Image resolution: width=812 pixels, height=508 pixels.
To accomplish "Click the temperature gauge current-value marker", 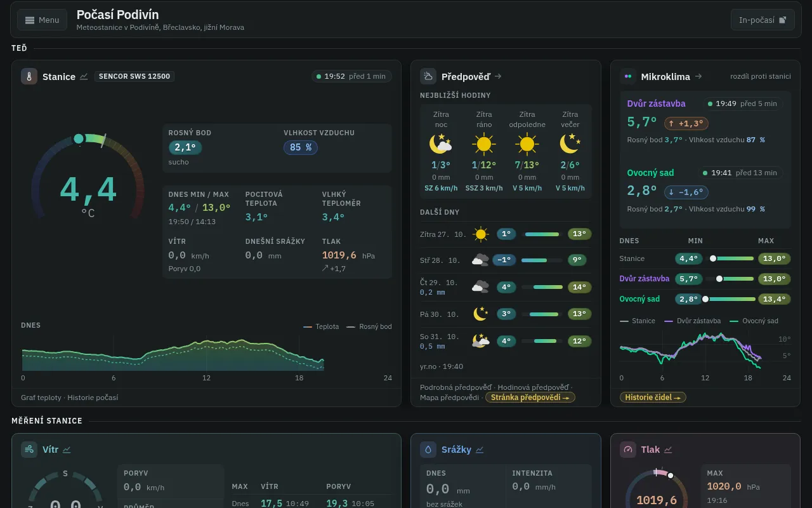I will click(79, 138).
